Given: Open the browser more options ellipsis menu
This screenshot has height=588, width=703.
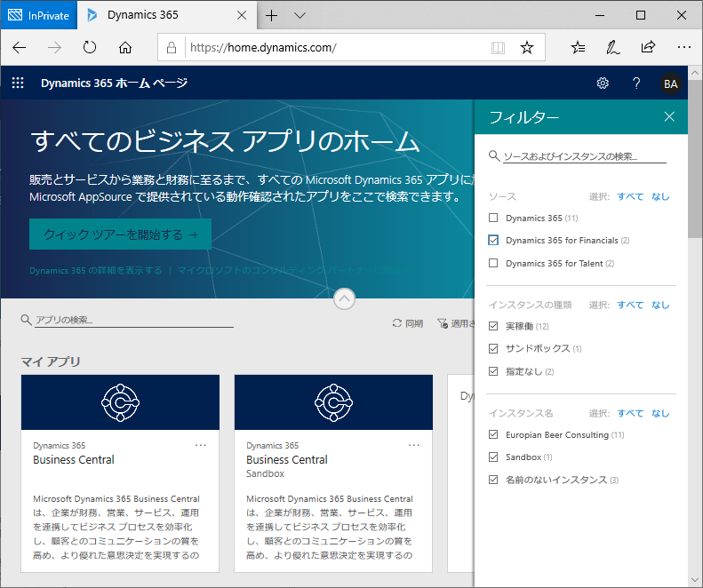Looking at the screenshot, I should tap(683, 47).
